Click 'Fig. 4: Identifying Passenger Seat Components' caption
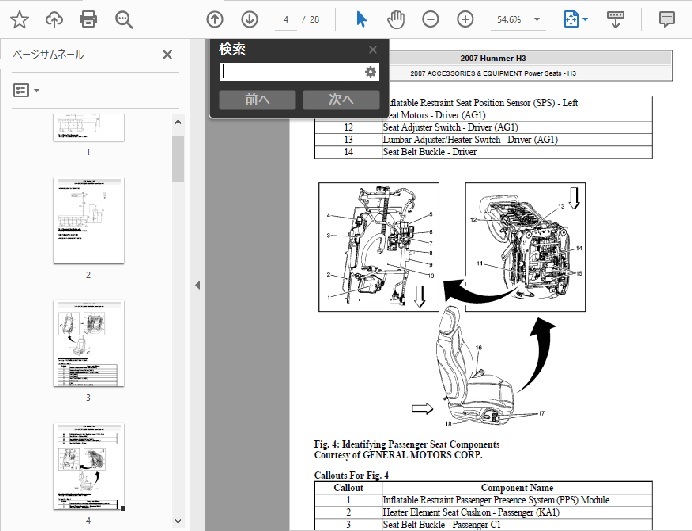 406,444
